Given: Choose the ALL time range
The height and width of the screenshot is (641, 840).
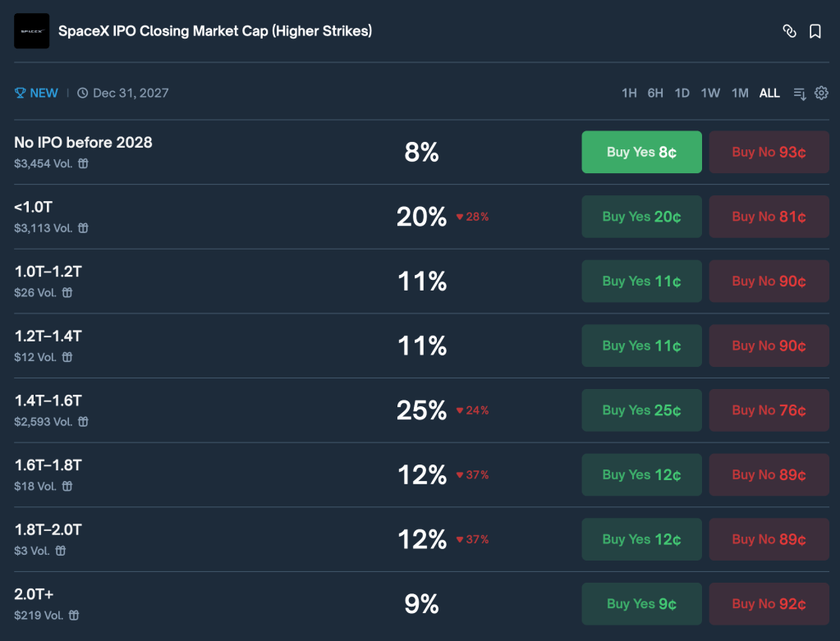Looking at the screenshot, I should (769, 94).
